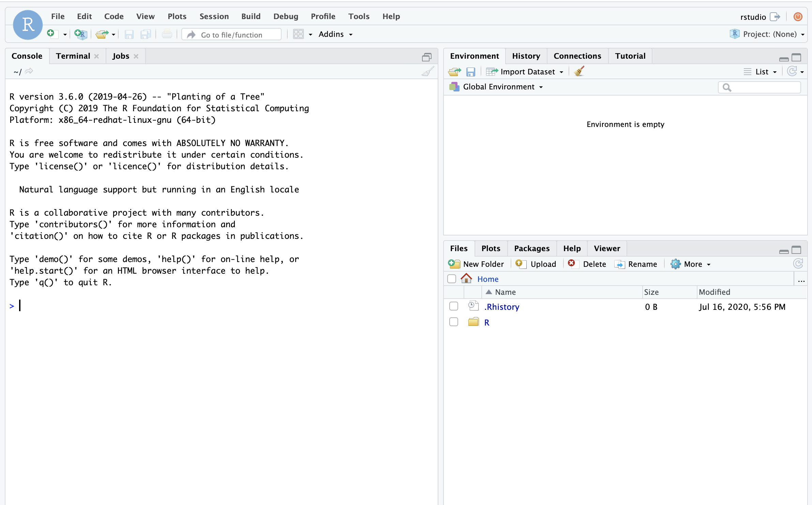Open the Session menu
Image resolution: width=812 pixels, height=505 pixels.
click(214, 16)
